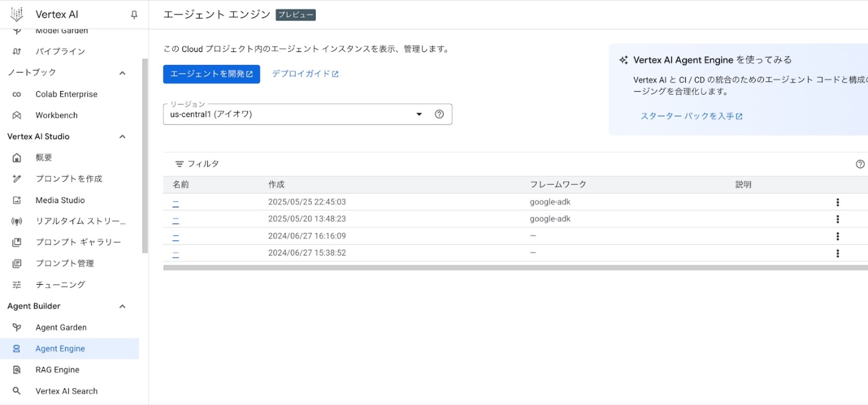Sort by フレームワーク column header
The height and width of the screenshot is (405, 868).
(558, 185)
